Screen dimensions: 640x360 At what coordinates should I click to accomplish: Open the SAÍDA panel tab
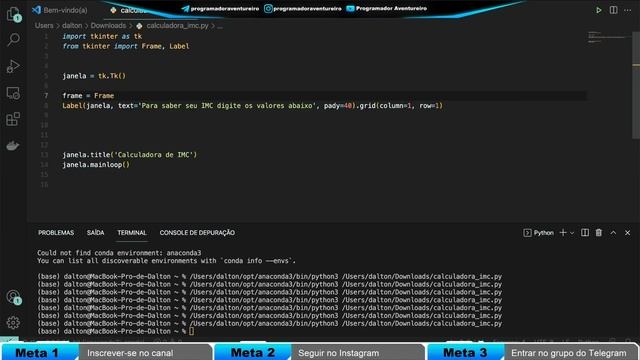click(x=96, y=233)
